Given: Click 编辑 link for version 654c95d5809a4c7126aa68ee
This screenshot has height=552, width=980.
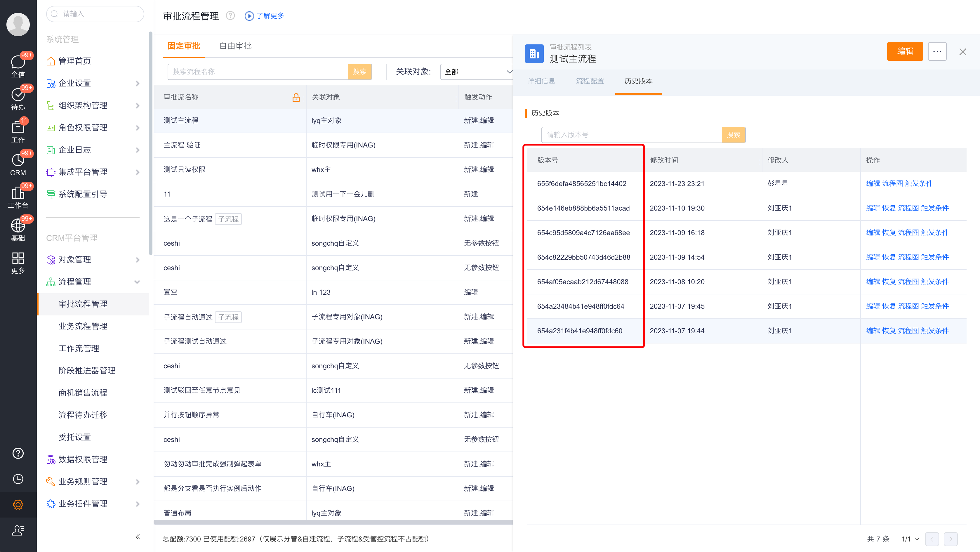Looking at the screenshot, I should tap(873, 232).
